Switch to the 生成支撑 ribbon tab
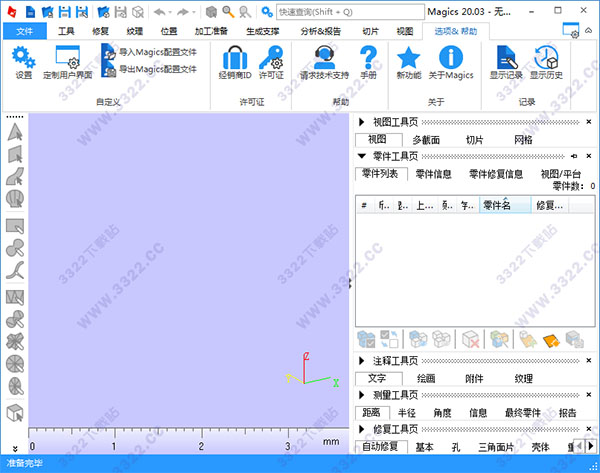This screenshot has width=600, height=473. pyautogui.click(x=262, y=31)
